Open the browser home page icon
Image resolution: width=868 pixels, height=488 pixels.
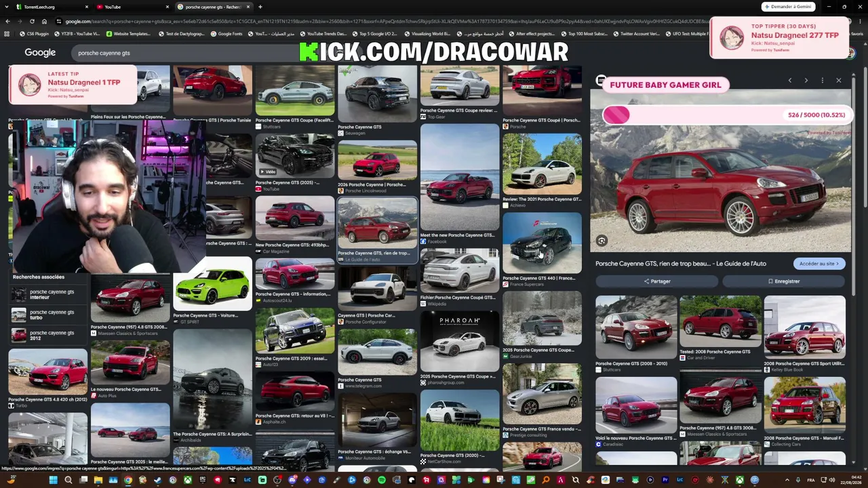[x=44, y=21]
